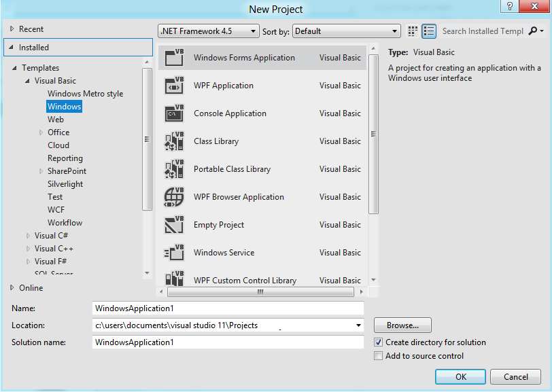
Task: Click the WPF Application template icon
Action: coord(174,86)
